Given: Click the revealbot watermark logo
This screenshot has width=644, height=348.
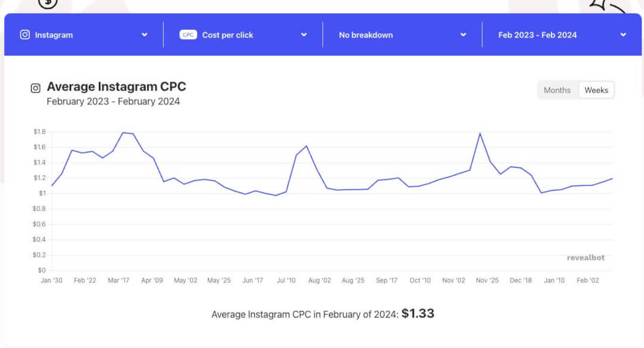Looking at the screenshot, I should coord(585,257).
